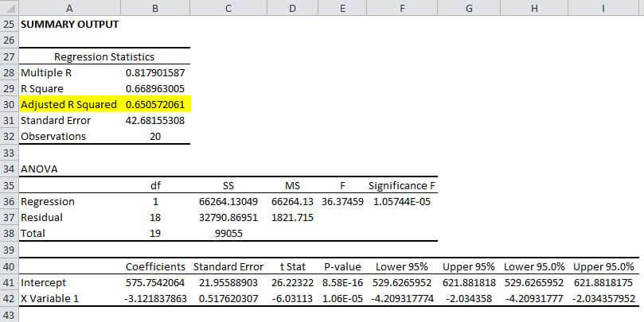The image size is (644, 322).
Task: Select R Square value 0.668963005
Action: tap(155, 89)
